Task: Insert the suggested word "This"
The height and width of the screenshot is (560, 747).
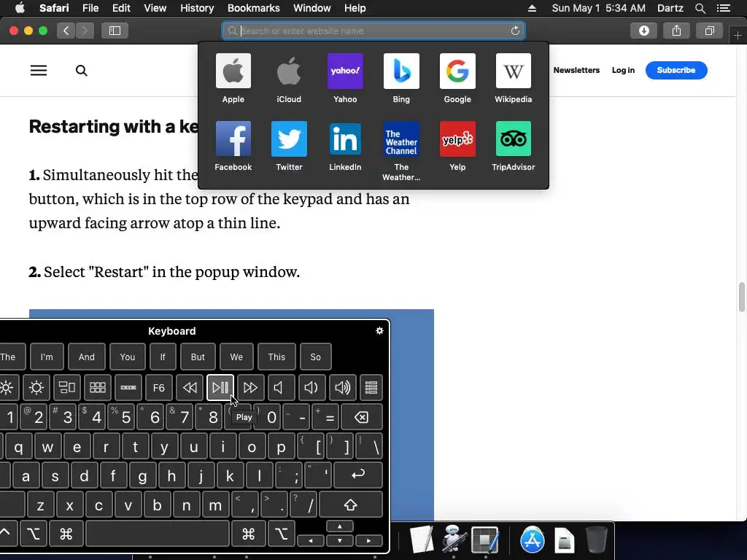Action: (276, 357)
